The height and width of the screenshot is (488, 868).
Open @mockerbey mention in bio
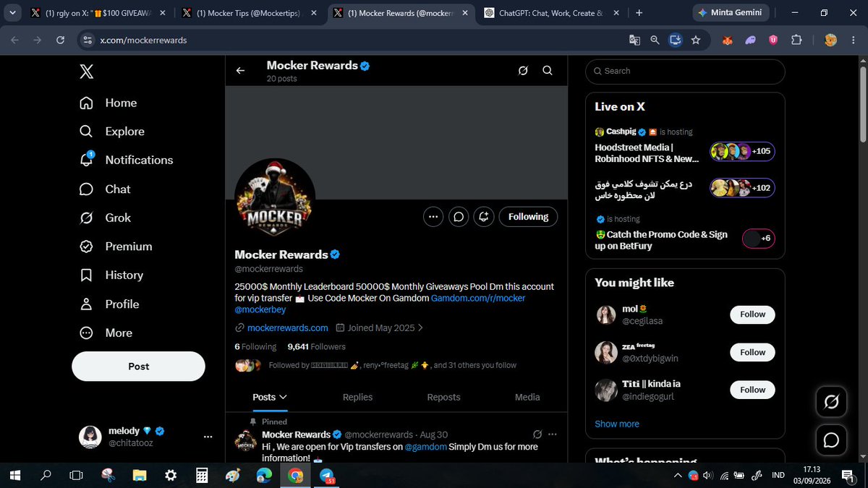coord(260,309)
